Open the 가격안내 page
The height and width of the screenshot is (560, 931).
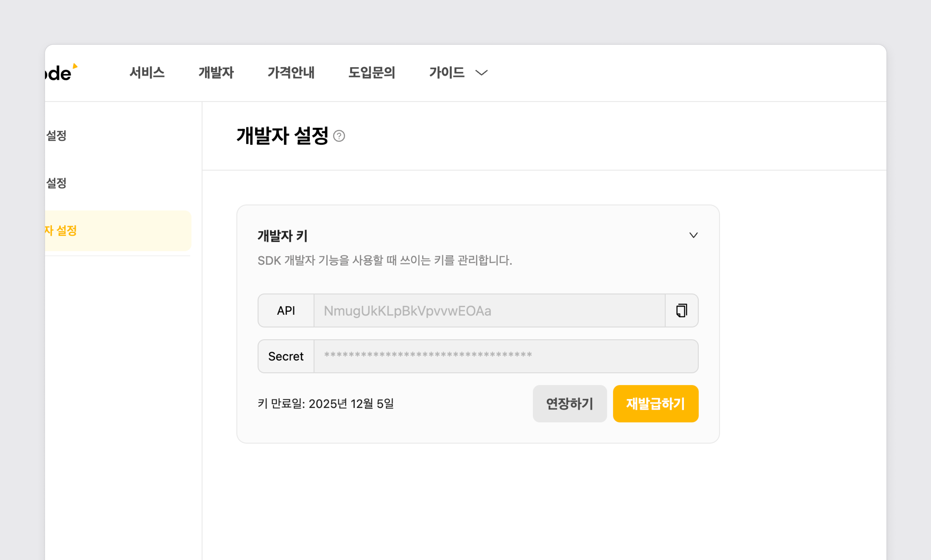tap(291, 73)
